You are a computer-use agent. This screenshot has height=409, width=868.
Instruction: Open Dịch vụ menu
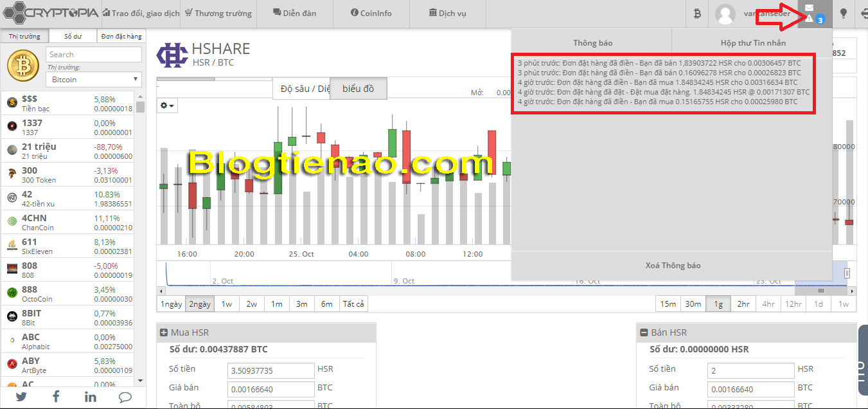pyautogui.click(x=447, y=13)
